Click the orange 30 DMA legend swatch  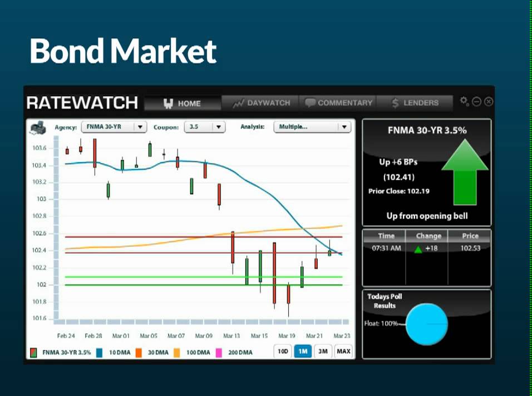pos(139,353)
